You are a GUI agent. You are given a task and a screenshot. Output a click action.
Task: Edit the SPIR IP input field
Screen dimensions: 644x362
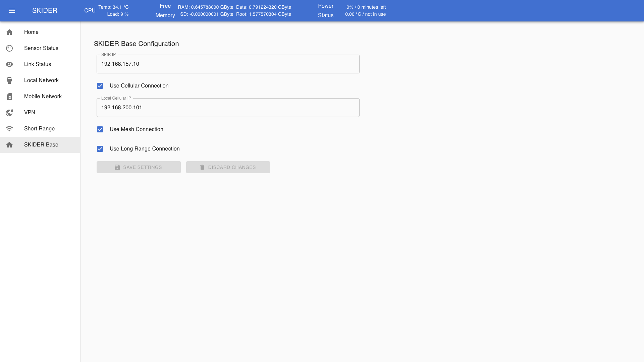point(228,64)
